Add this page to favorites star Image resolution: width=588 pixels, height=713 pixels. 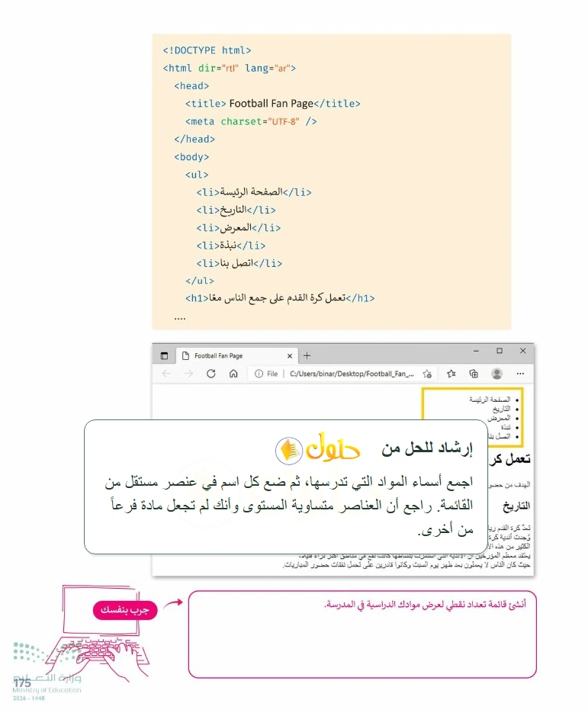[427, 374]
